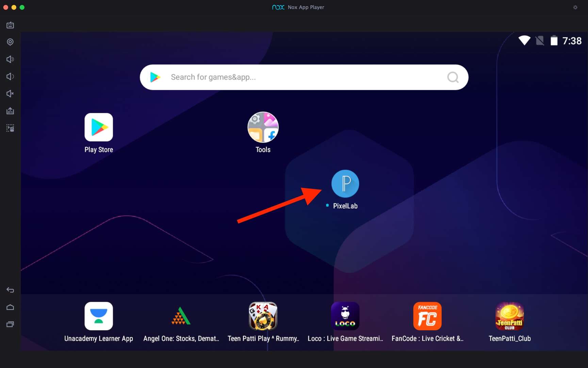Mute the emulator sound
Image resolution: width=588 pixels, height=368 pixels.
pyautogui.click(x=10, y=94)
